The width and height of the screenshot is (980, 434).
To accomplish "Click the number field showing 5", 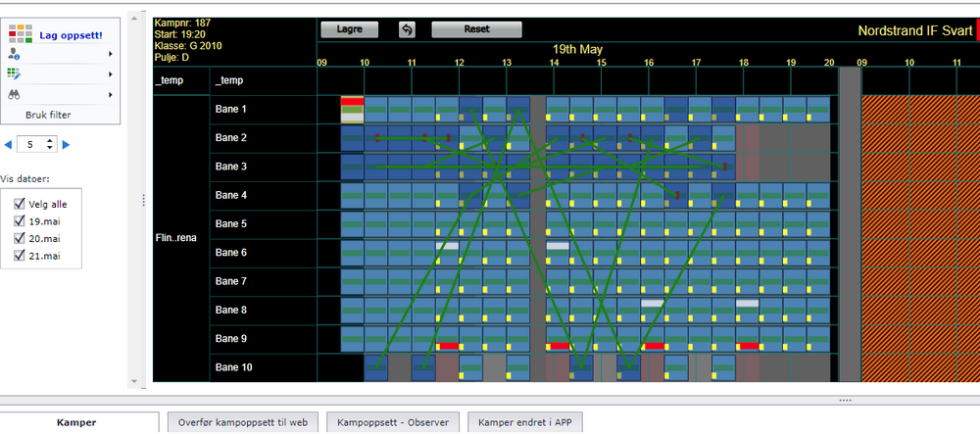I will coord(30,145).
